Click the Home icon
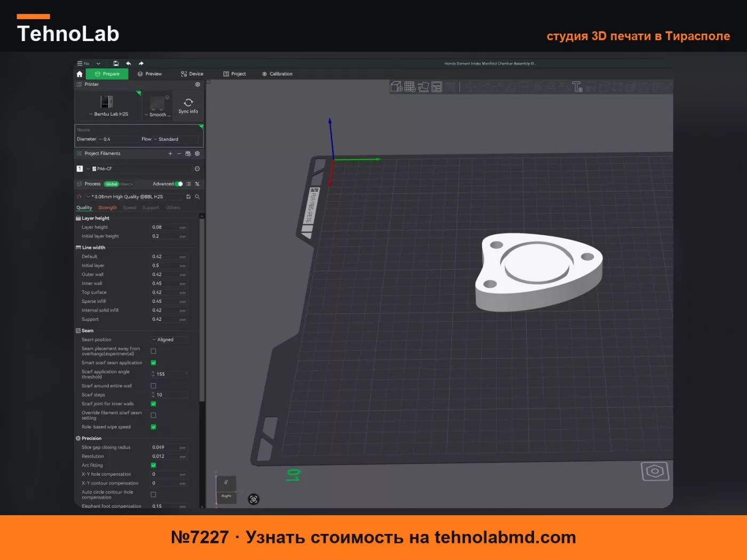Screen dimensions: 747x560 tap(80, 74)
